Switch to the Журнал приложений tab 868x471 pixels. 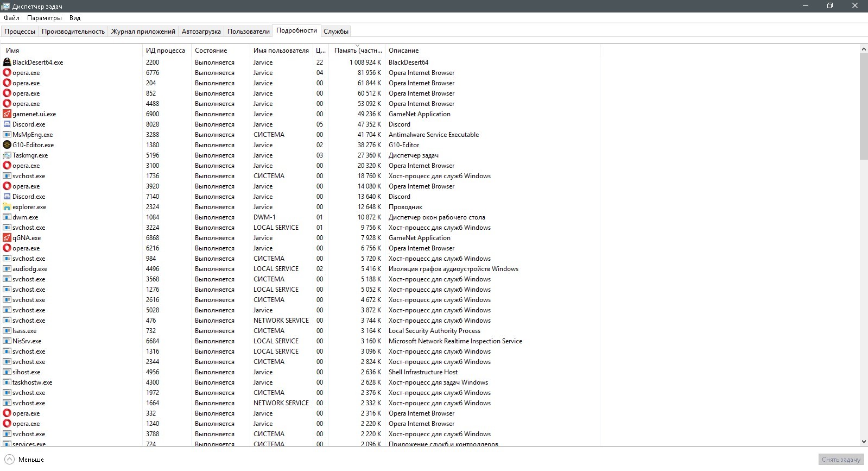pyautogui.click(x=143, y=32)
